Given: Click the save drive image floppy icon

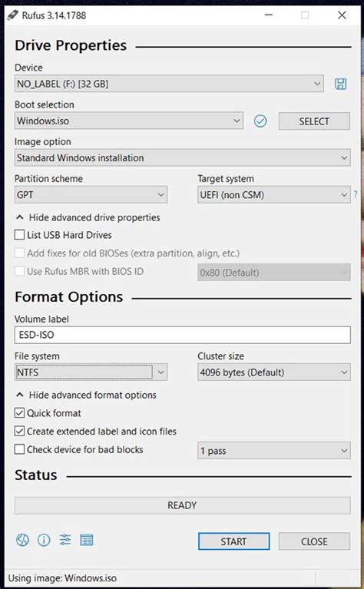Looking at the screenshot, I should coord(340,84).
